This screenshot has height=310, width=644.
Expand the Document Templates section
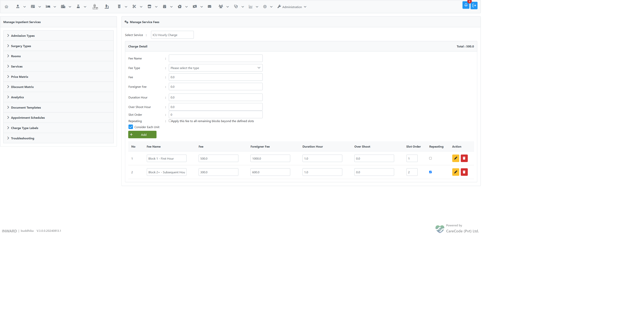[x=58, y=107]
